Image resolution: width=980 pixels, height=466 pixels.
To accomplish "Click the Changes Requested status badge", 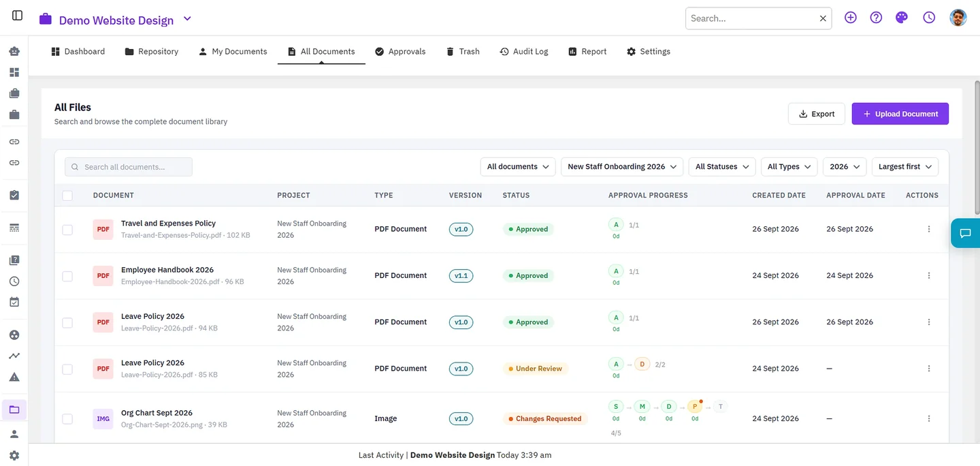I will pyautogui.click(x=545, y=419).
